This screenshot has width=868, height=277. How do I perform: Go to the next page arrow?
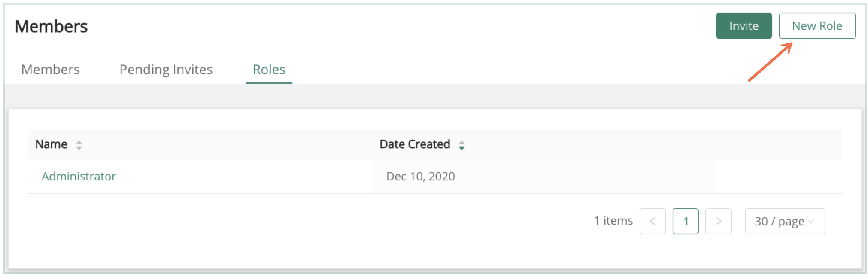pyautogui.click(x=718, y=221)
